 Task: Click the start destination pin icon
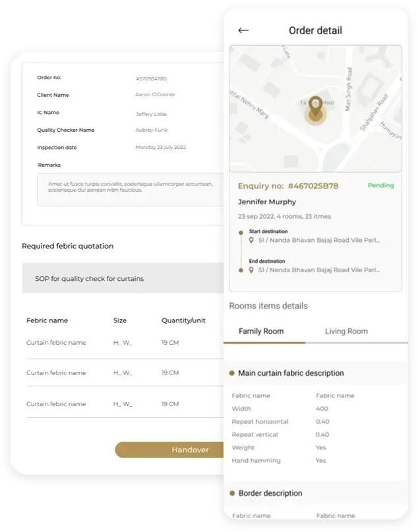click(x=251, y=240)
